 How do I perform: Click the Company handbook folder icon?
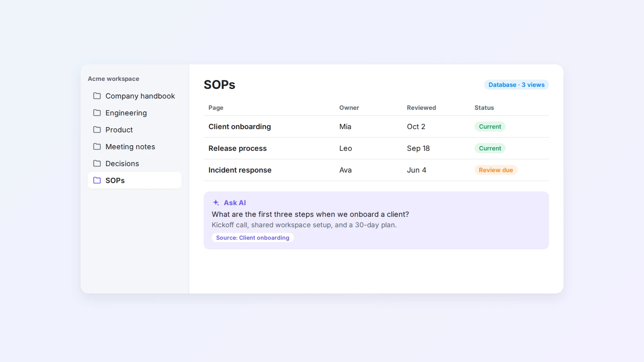pos(97,96)
